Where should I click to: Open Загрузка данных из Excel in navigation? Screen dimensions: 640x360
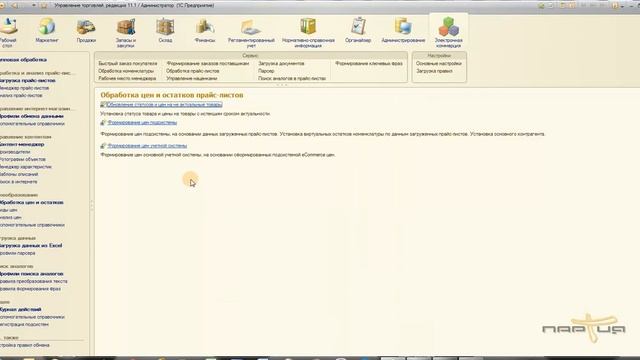click(31, 246)
